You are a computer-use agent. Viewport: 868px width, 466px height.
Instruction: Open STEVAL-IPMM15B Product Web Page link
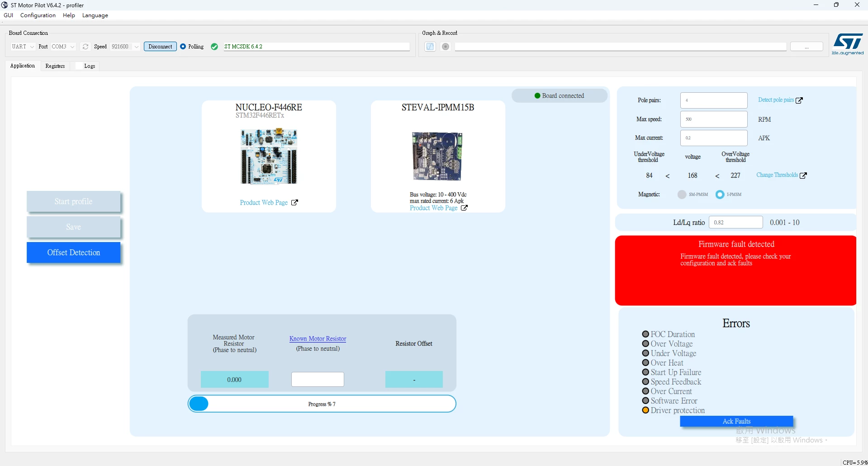point(433,208)
